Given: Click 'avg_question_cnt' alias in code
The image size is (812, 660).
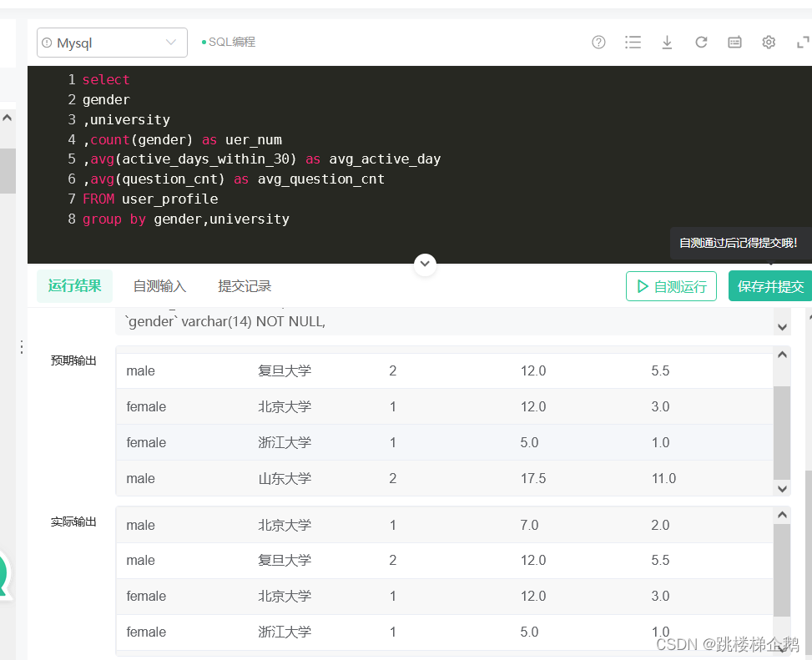Looking at the screenshot, I should [321, 179].
